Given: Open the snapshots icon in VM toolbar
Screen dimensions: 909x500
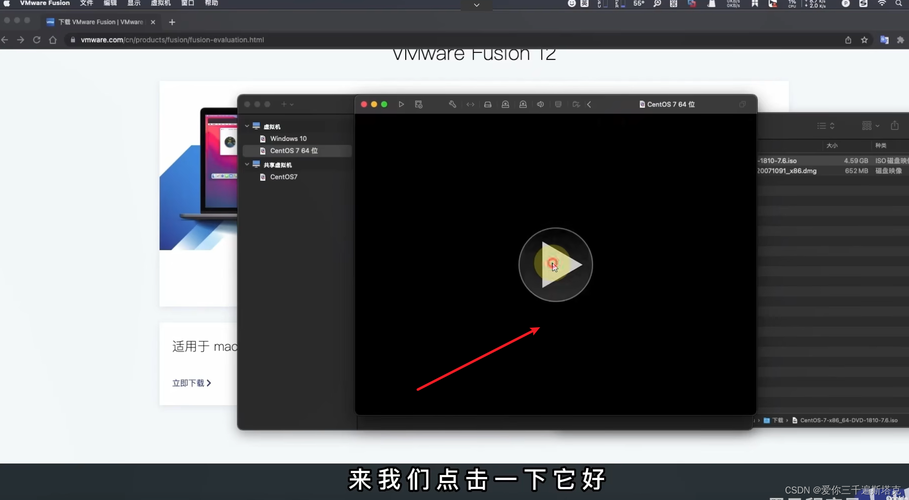Looking at the screenshot, I should point(419,104).
